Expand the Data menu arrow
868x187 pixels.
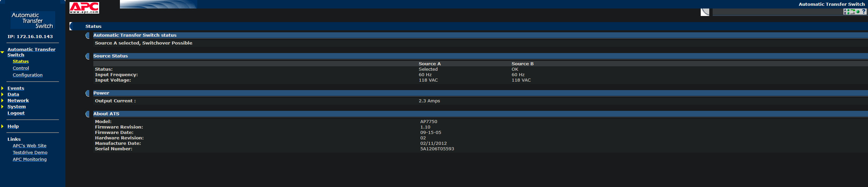click(x=2, y=95)
